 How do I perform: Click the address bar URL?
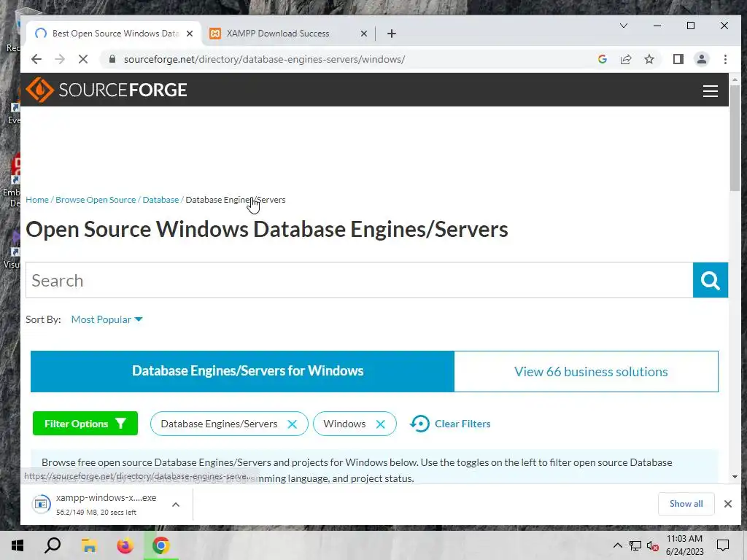point(264,59)
